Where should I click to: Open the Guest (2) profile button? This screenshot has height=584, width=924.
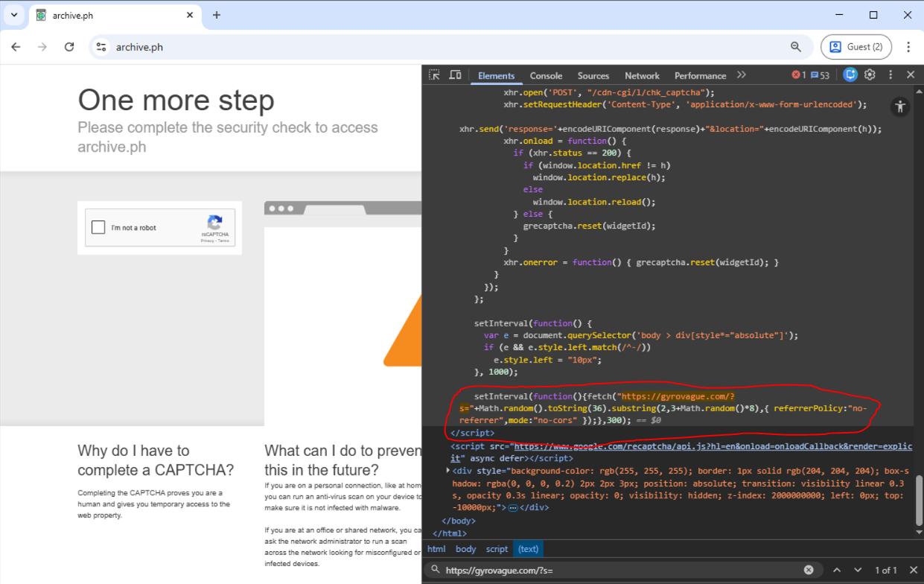(856, 47)
